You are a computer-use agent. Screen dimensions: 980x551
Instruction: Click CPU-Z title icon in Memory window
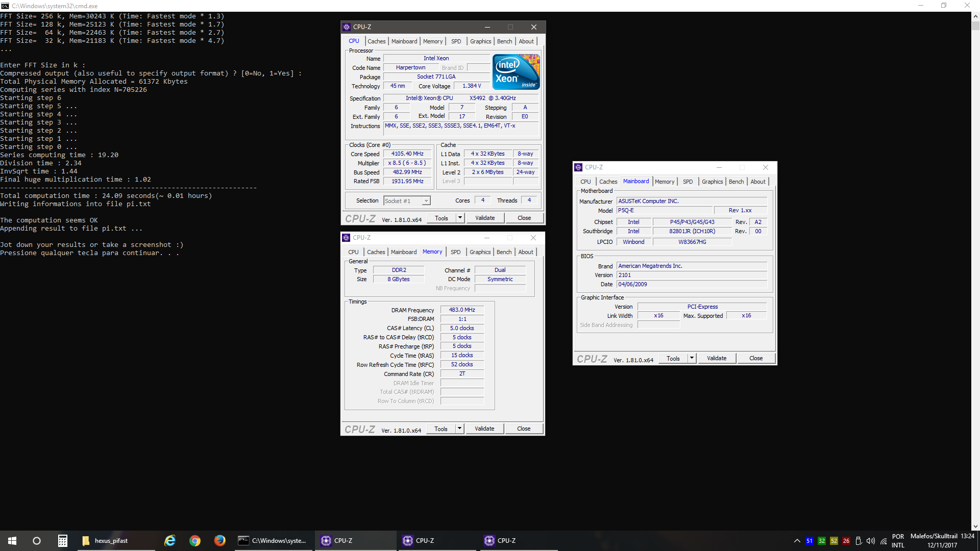click(346, 238)
